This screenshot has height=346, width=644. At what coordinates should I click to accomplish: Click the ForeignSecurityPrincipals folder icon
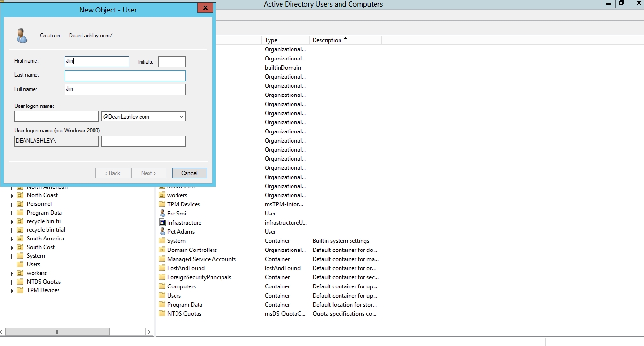click(162, 277)
